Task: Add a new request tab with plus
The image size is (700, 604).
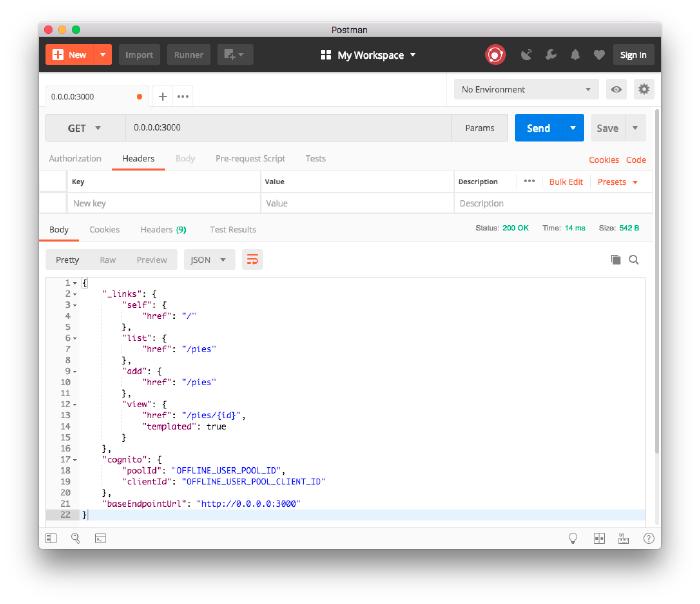Action: [x=162, y=96]
